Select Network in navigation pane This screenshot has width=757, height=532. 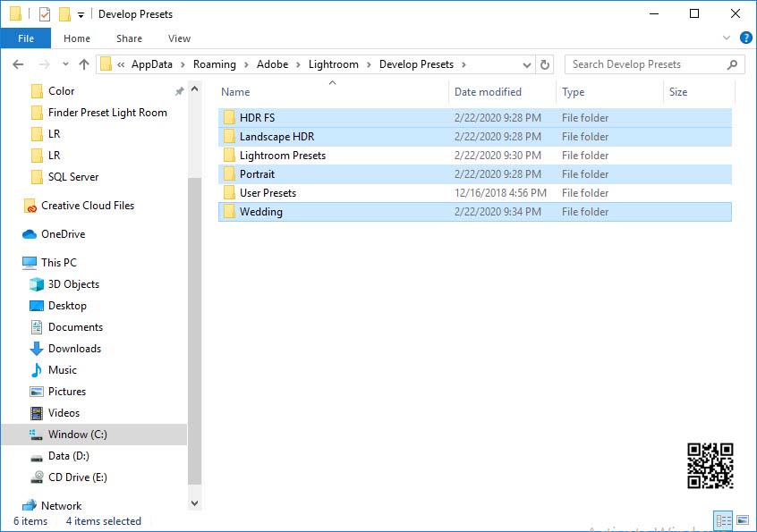click(x=61, y=505)
